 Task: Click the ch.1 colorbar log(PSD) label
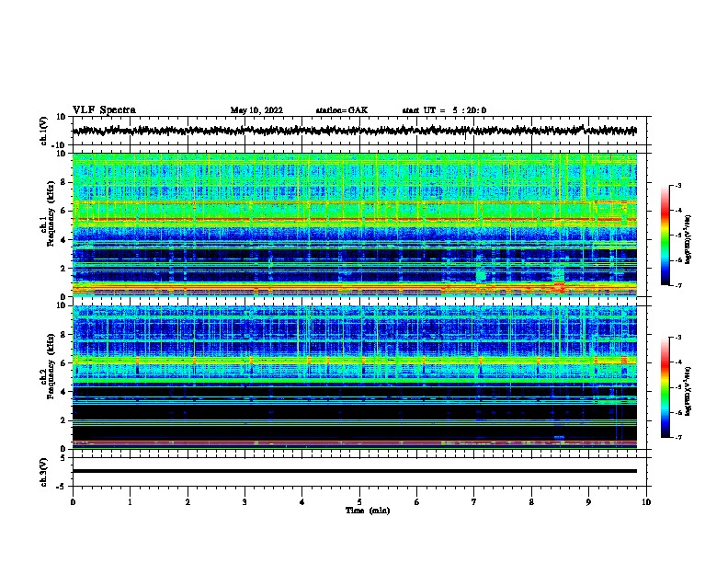[x=688, y=240]
